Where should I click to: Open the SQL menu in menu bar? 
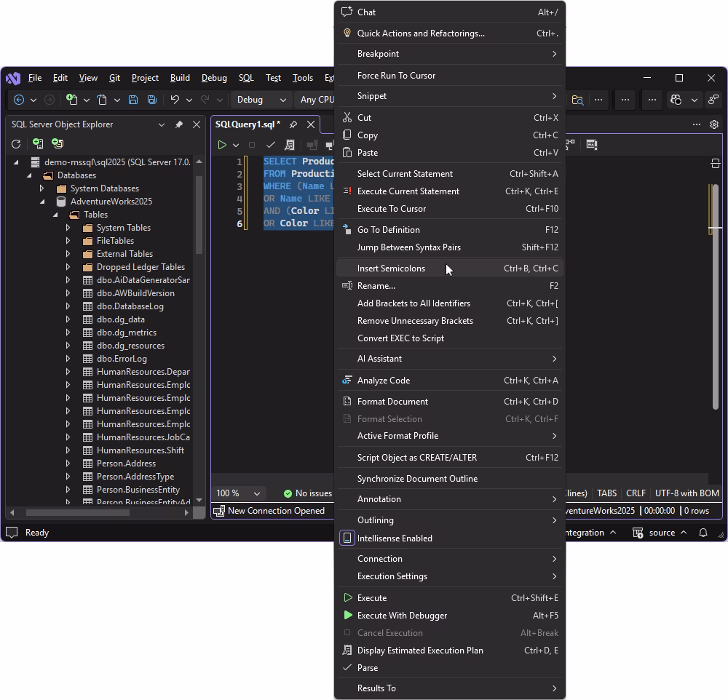click(246, 78)
